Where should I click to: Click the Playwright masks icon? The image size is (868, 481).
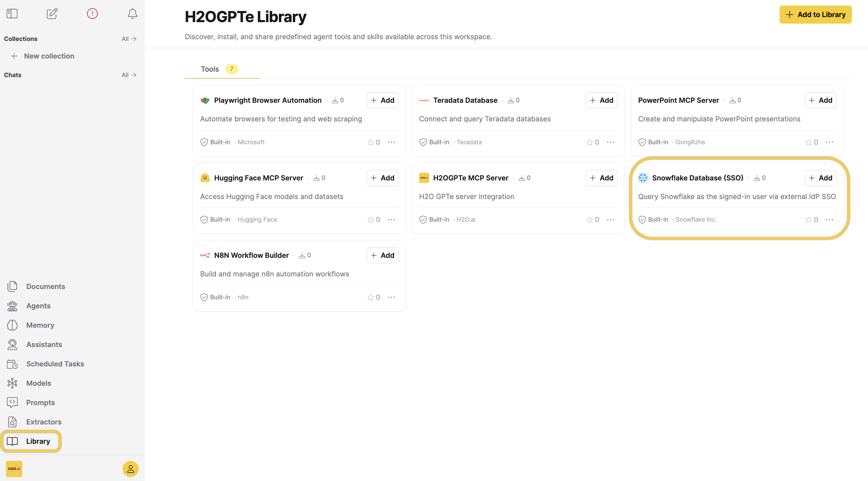[205, 100]
